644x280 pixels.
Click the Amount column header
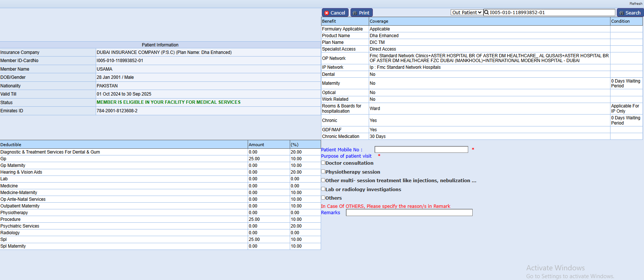click(x=256, y=145)
